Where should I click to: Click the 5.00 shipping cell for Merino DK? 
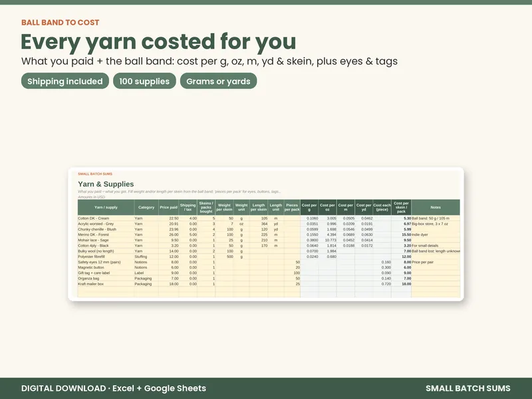click(x=188, y=235)
